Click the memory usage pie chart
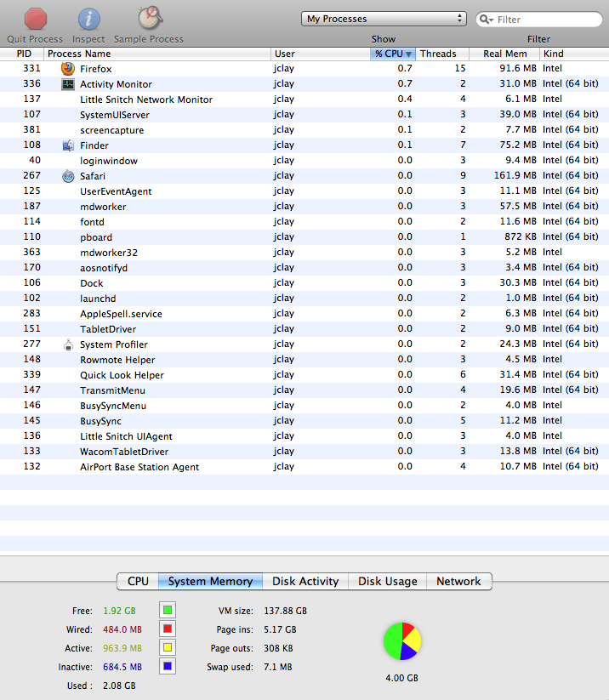Image resolution: width=609 pixels, height=700 pixels. [401, 641]
